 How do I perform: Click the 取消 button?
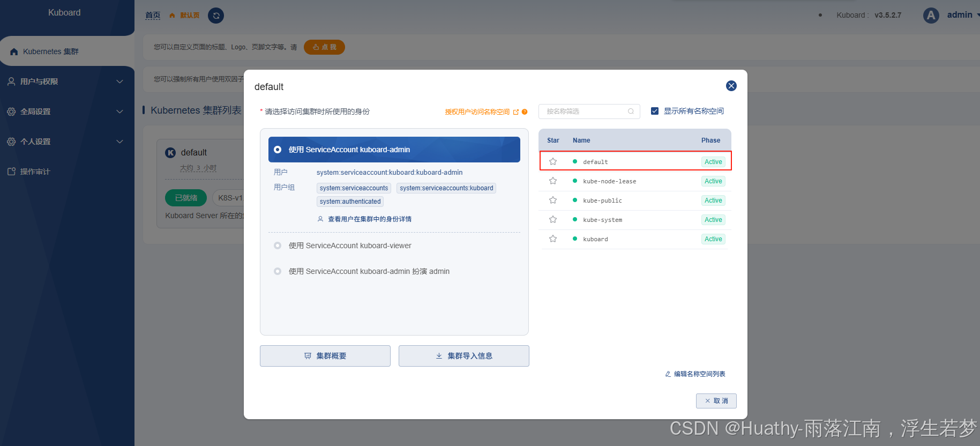pos(716,401)
